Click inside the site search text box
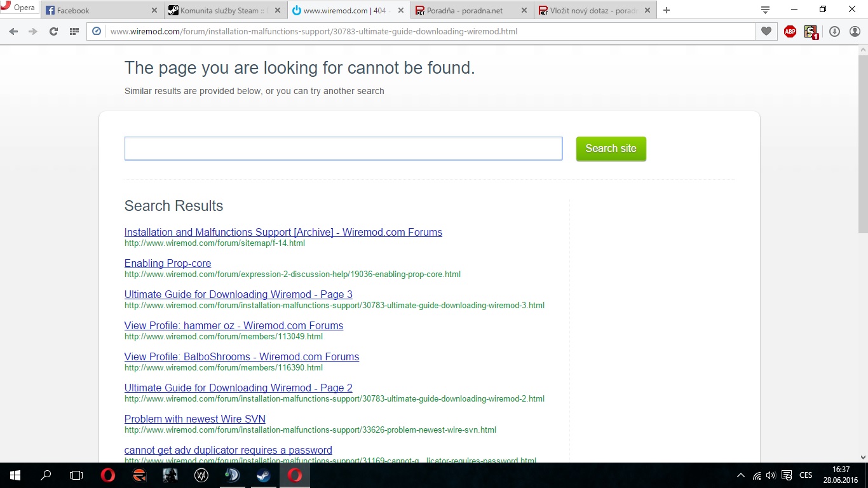 (343, 149)
